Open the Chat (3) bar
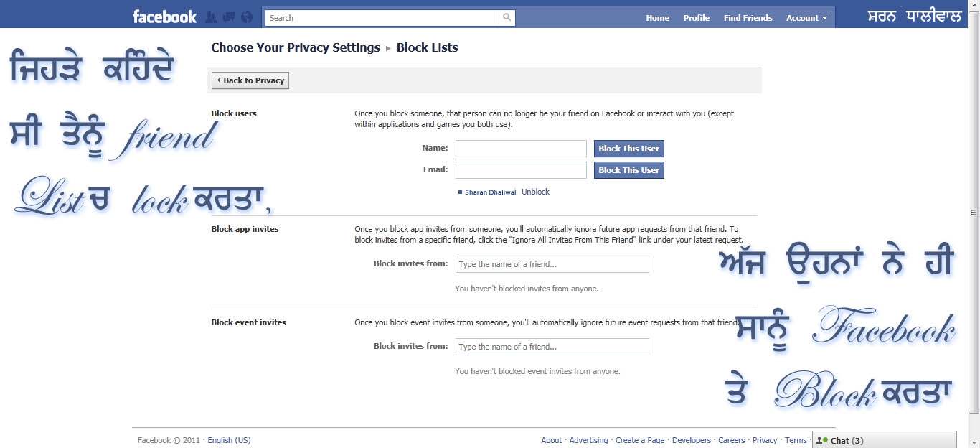 click(x=884, y=440)
